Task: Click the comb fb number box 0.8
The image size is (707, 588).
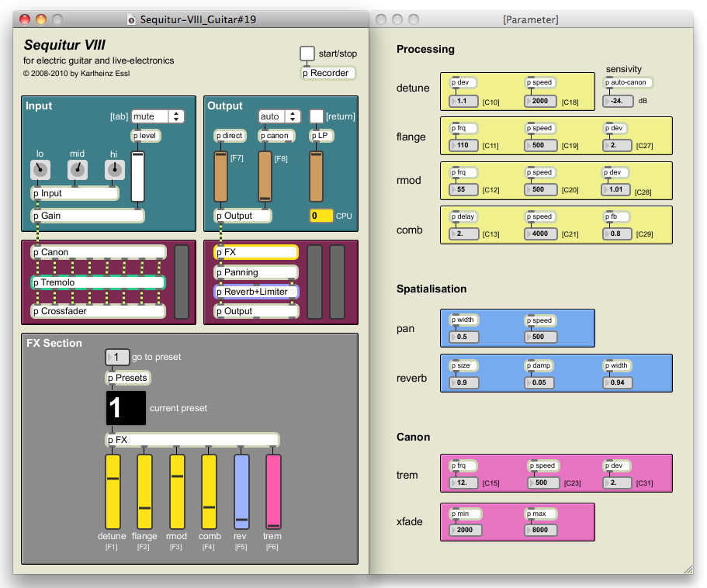Action: coord(617,233)
